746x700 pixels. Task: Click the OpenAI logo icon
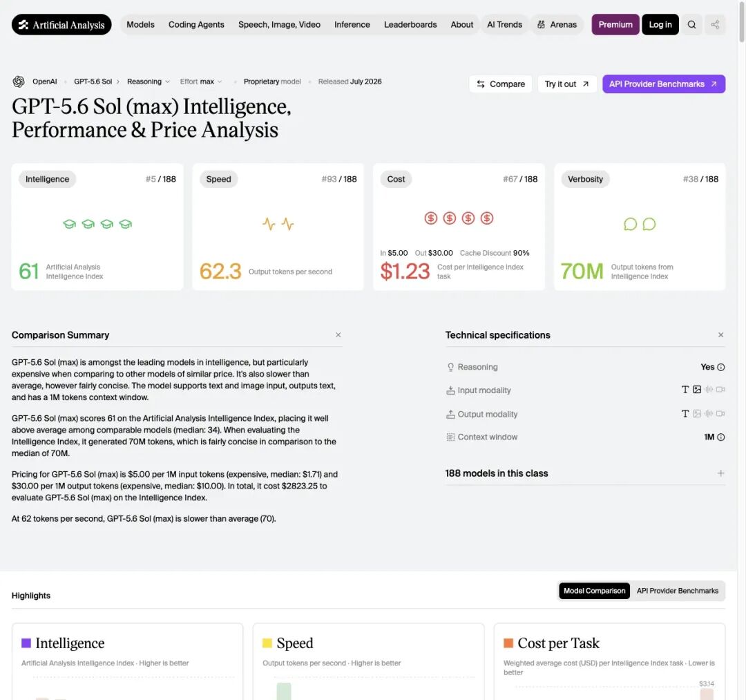coord(19,82)
